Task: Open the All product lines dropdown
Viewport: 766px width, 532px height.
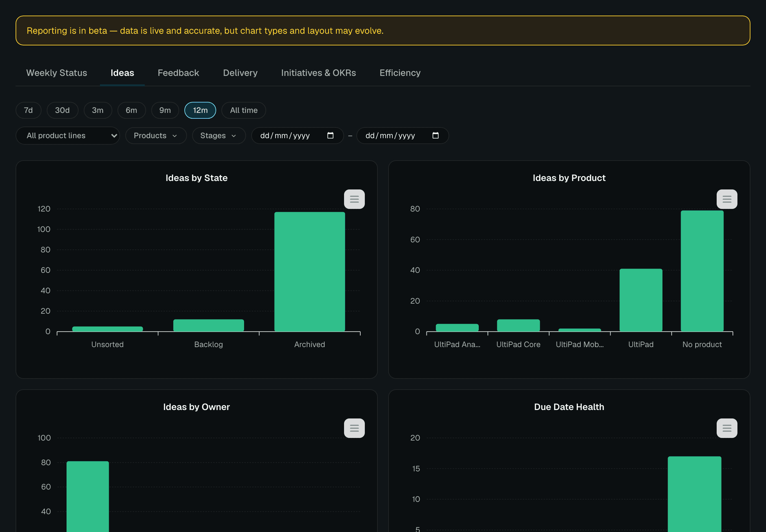Action: tap(68, 136)
